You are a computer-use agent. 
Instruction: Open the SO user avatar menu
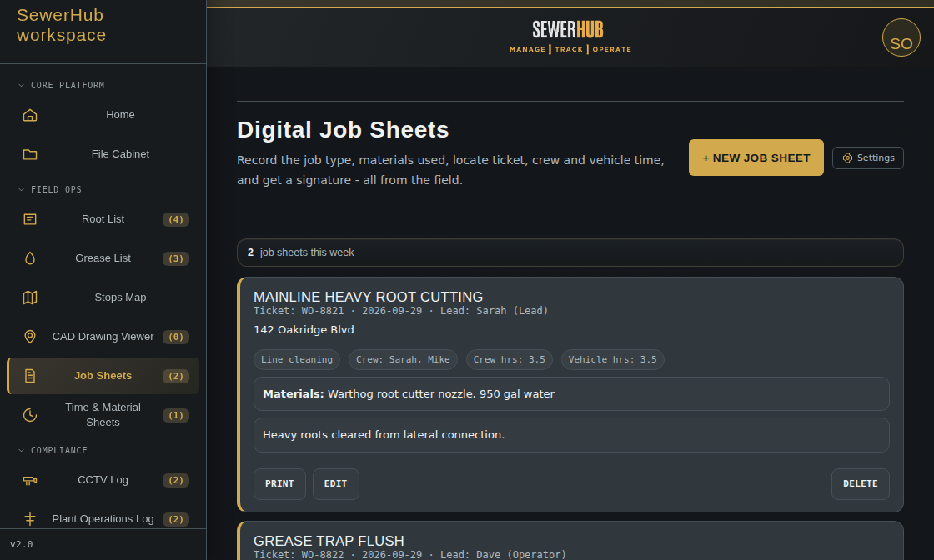point(901,37)
